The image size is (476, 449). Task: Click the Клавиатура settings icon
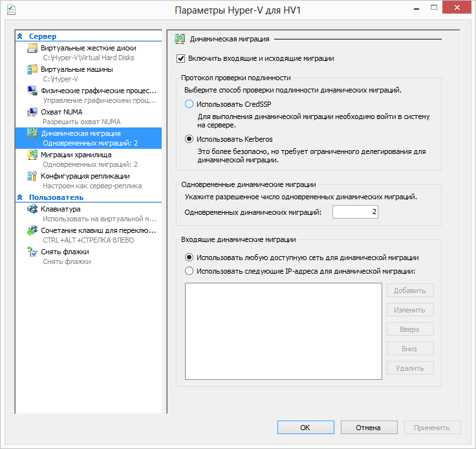coord(32,210)
